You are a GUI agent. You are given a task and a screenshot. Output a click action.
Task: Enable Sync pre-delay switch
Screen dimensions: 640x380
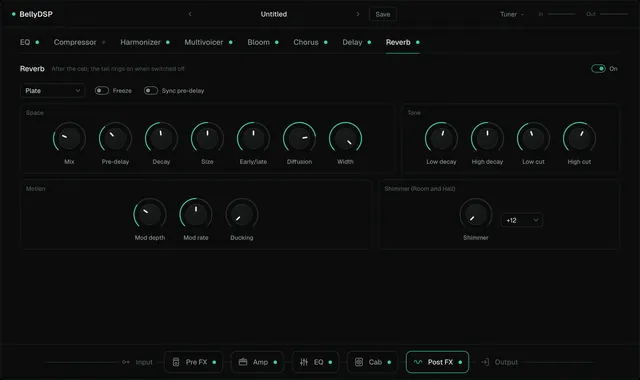coord(151,91)
